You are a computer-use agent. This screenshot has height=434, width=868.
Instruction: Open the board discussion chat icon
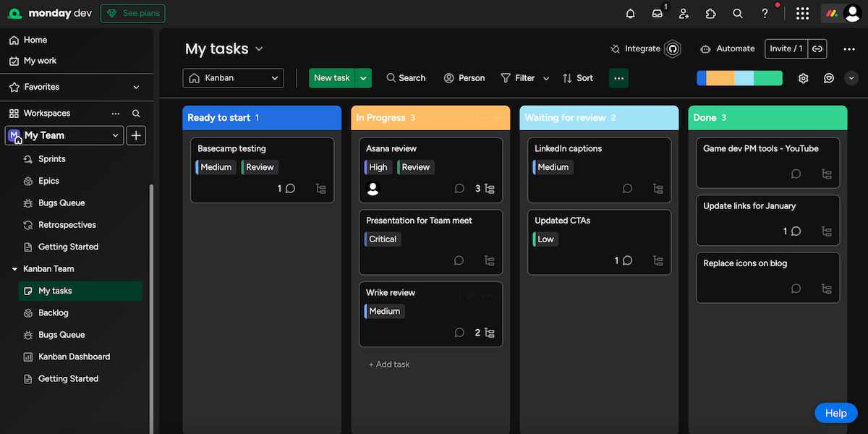pos(829,78)
